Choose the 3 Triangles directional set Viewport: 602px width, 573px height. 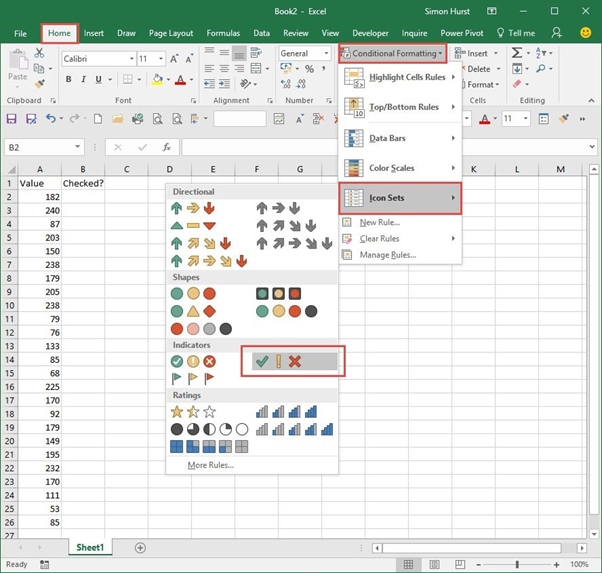coord(193,226)
